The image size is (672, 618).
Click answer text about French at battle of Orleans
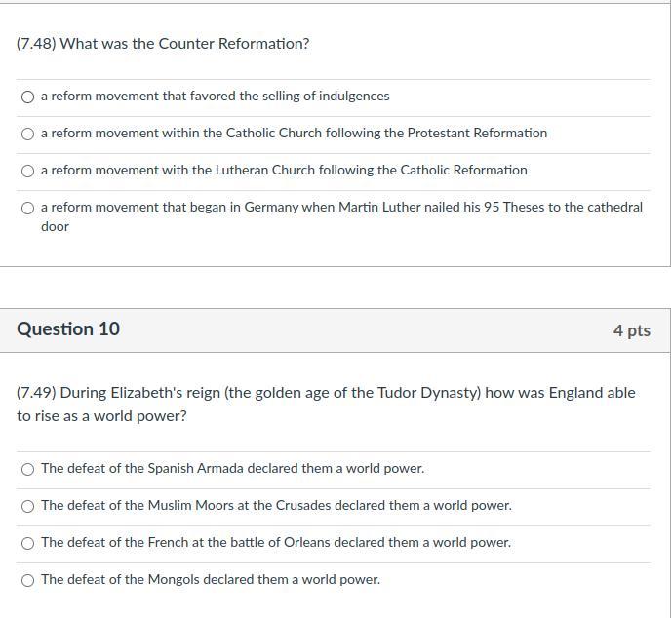tap(276, 543)
